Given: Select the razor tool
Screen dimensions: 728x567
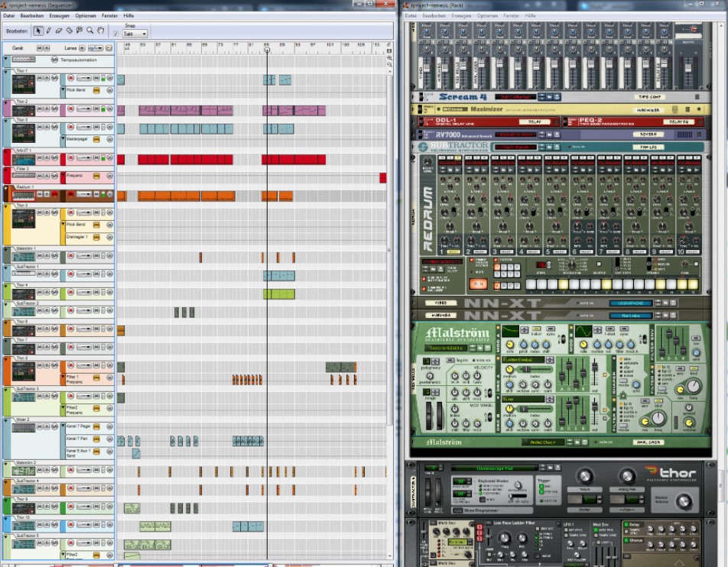Looking at the screenshot, I should point(69,31).
